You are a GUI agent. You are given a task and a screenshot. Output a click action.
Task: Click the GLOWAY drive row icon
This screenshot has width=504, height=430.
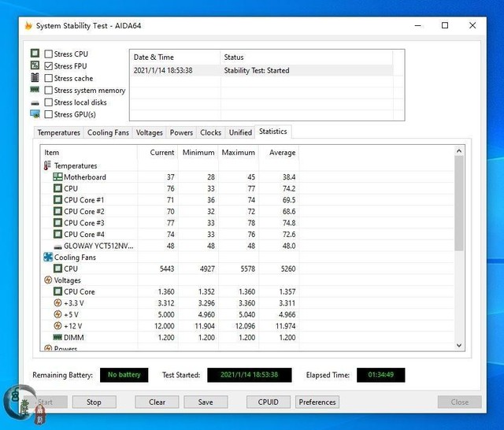(x=57, y=247)
